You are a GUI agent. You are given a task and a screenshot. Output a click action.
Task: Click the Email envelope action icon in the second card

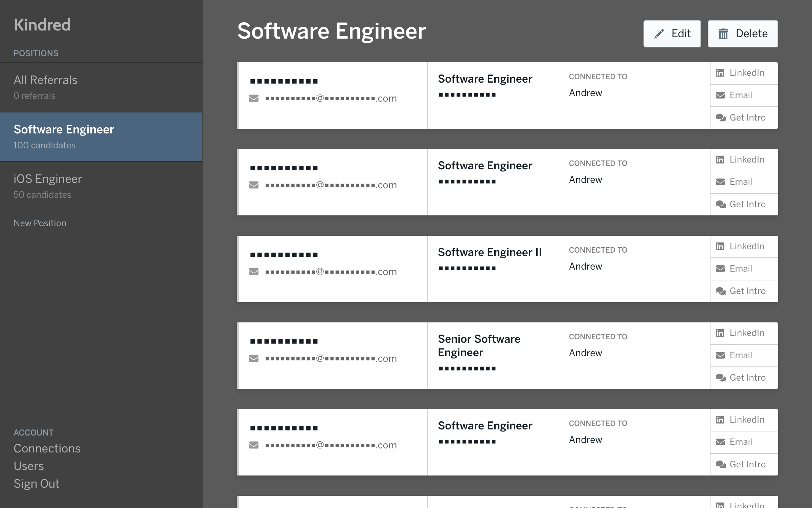(x=720, y=182)
